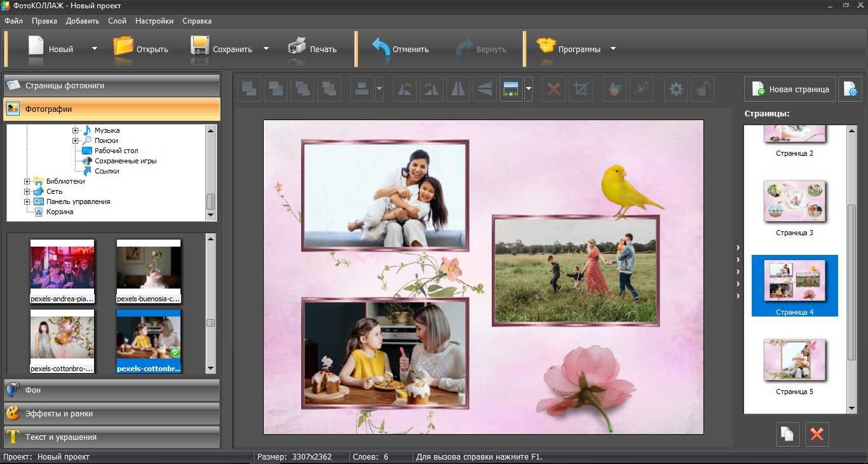Expand the Библиотеки tree node
This screenshot has width=868, height=464.
pos(27,181)
